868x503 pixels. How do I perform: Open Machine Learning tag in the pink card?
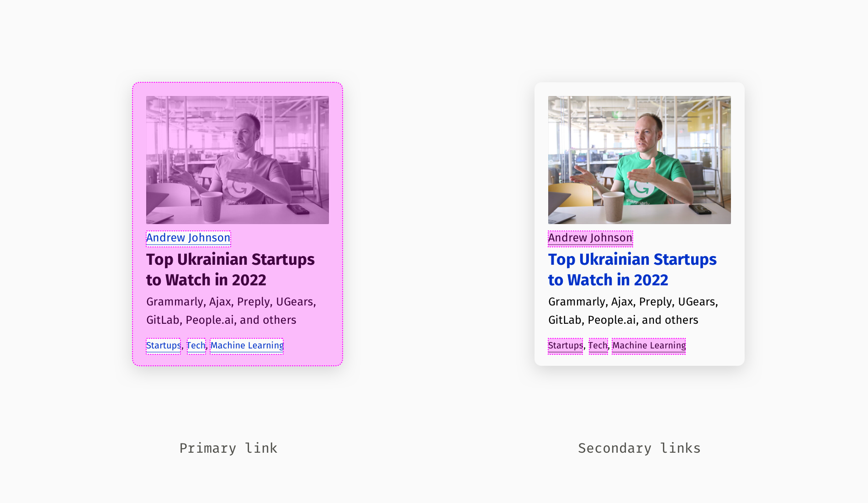click(x=247, y=346)
